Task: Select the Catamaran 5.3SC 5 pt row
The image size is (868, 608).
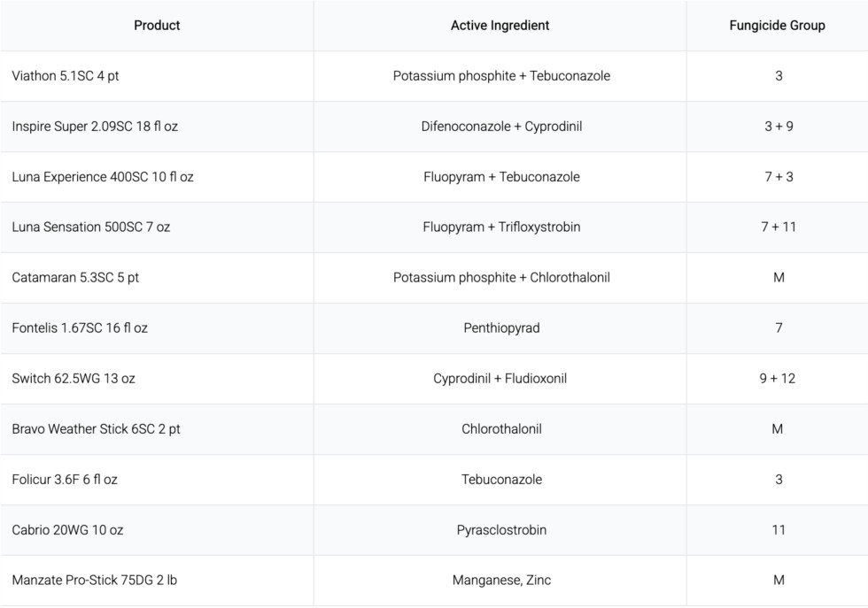Action: (x=434, y=278)
